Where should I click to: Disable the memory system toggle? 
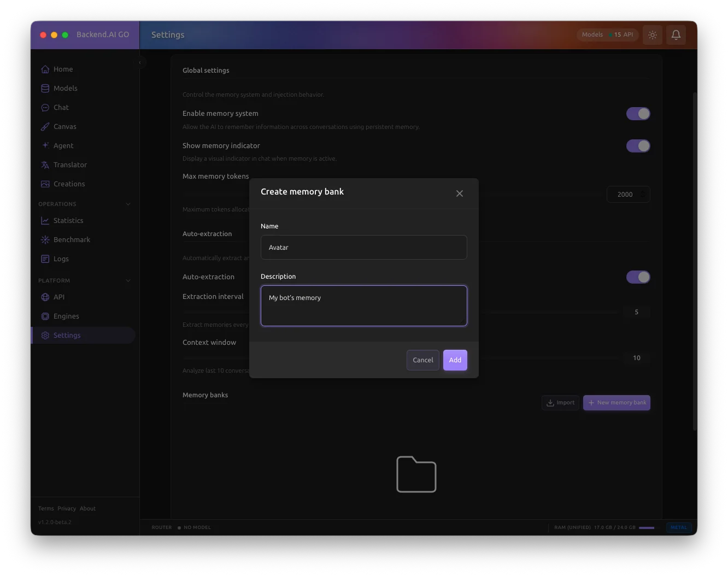coord(638,113)
